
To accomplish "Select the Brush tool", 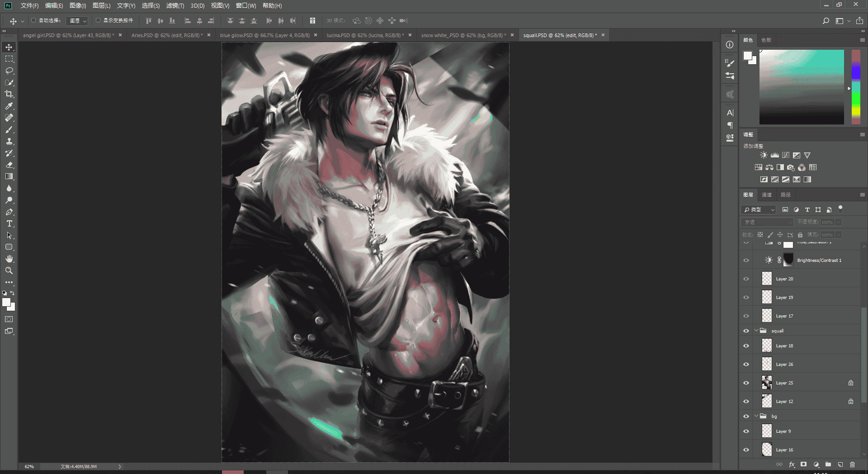I will click(9, 130).
